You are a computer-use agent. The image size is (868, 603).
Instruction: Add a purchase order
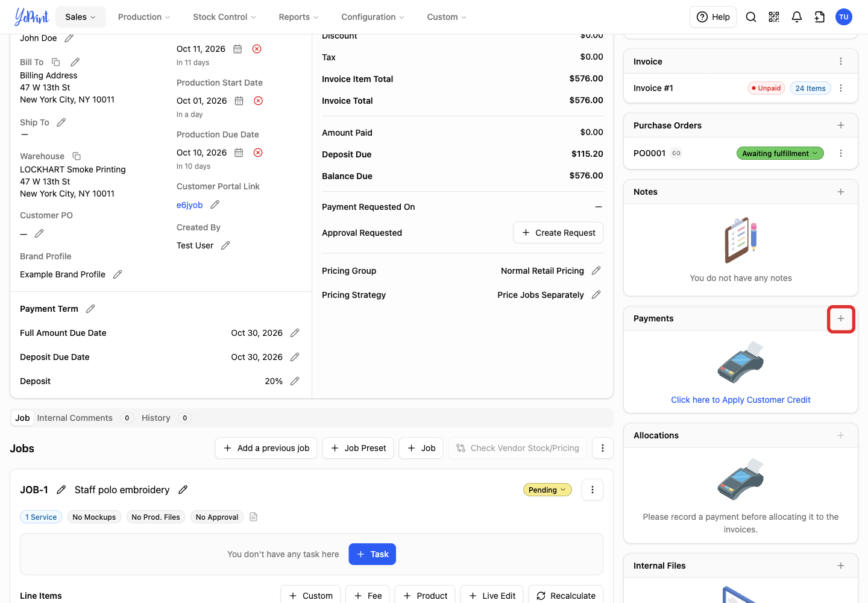(x=841, y=125)
